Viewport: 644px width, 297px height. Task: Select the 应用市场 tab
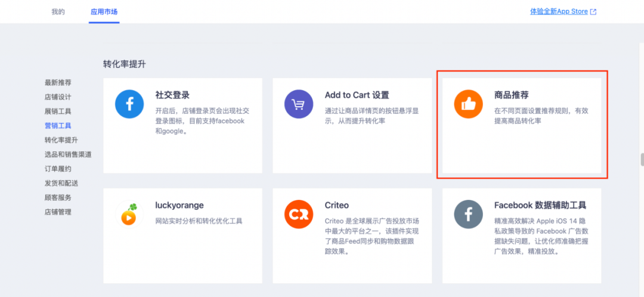pyautogui.click(x=104, y=11)
